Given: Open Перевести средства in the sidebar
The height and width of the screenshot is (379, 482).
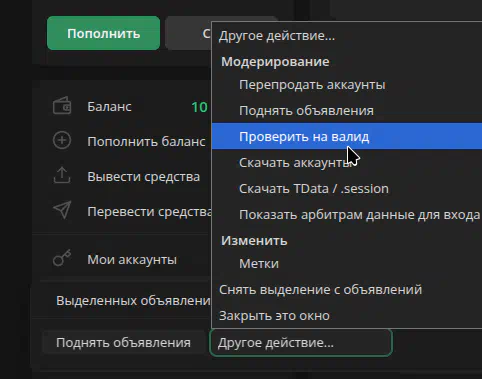Looking at the screenshot, I should pyautogui.click(x=149, y=211).
